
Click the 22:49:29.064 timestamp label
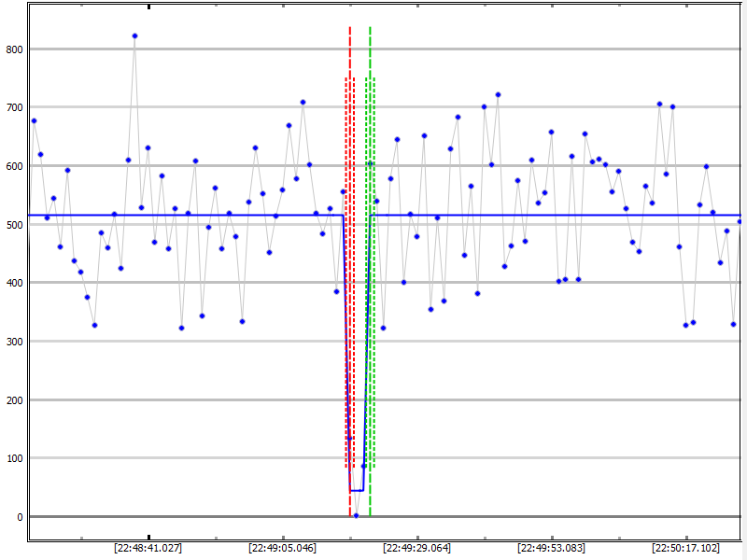416,548
